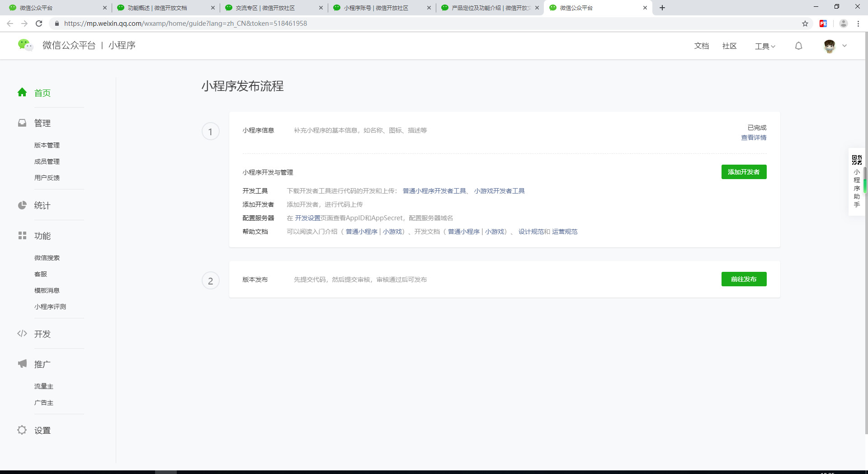Select 成员管理 in the sidebar

(47, 161)
